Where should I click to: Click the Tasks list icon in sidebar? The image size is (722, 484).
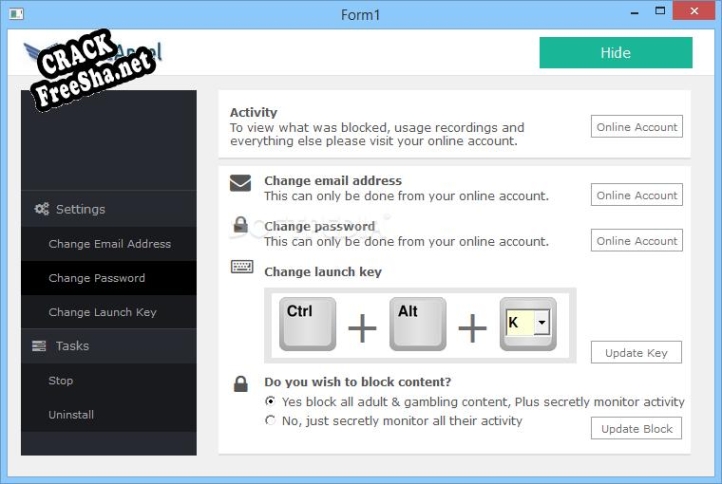pyautogui.click(x=40, y=346)
